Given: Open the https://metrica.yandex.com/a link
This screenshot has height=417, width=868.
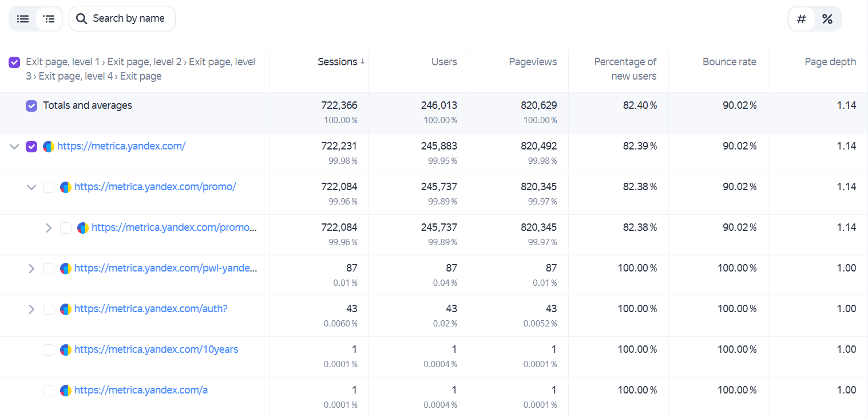Looking at the screenshot, I should (141, 390).
